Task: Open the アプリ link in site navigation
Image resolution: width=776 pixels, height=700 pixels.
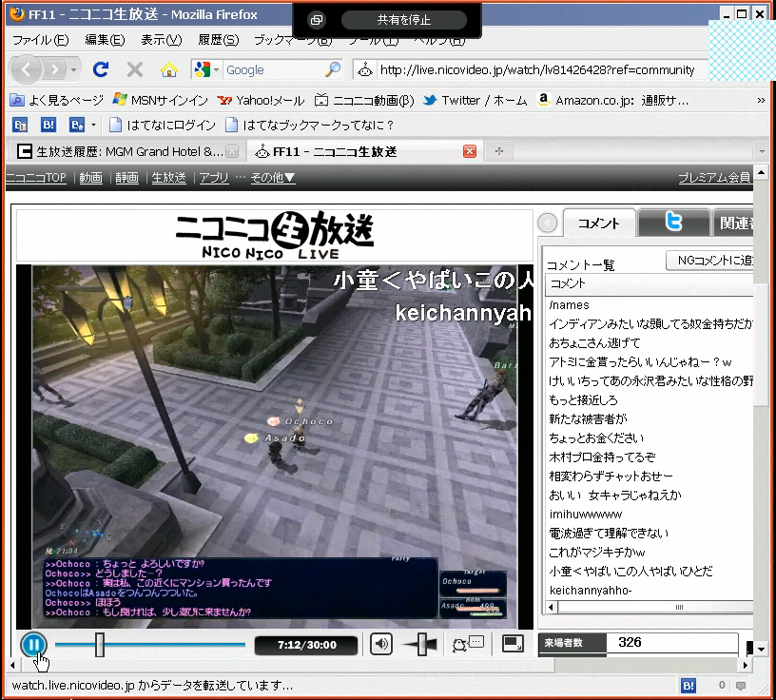Action: pyautogui.click(x=214, y=177)
